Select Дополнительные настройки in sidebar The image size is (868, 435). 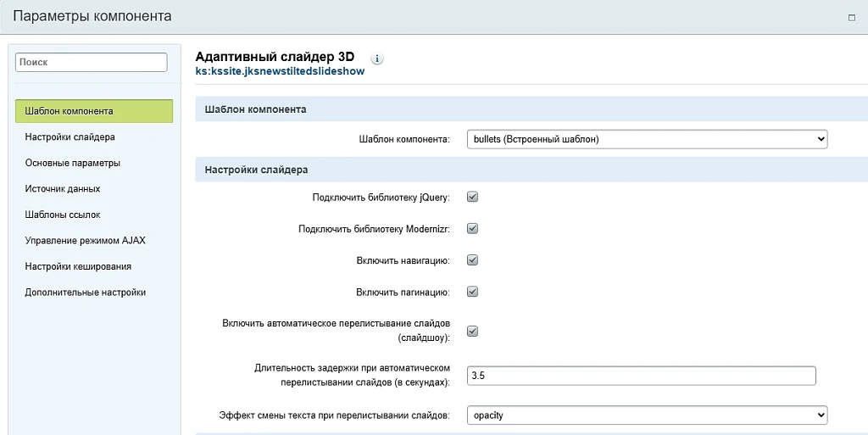86,293
